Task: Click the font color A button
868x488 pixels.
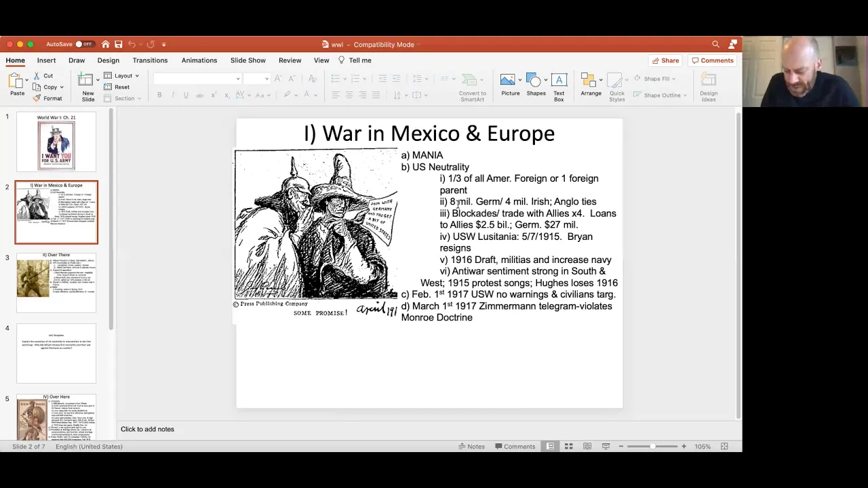Action: pyautogui.click(x=307, y=95)
